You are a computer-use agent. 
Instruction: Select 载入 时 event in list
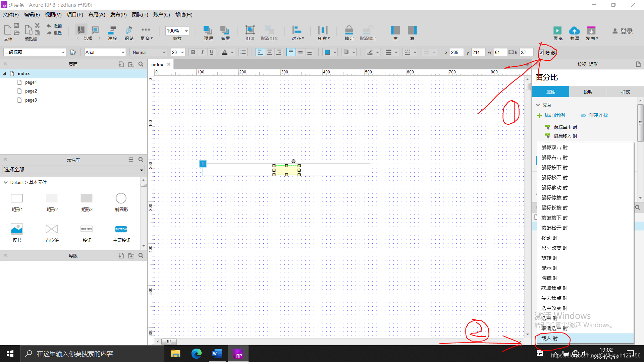click(x=549, y=339)
